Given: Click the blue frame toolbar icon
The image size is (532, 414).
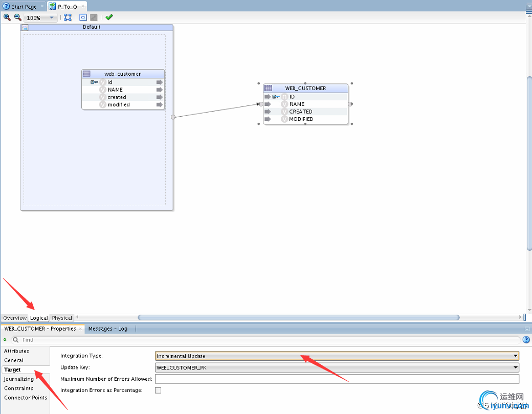Looking at the screenshot, I should point(83,17).
